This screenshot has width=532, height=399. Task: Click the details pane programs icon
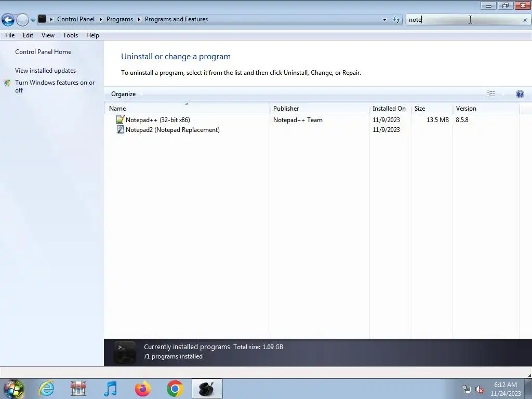(125, 352)
